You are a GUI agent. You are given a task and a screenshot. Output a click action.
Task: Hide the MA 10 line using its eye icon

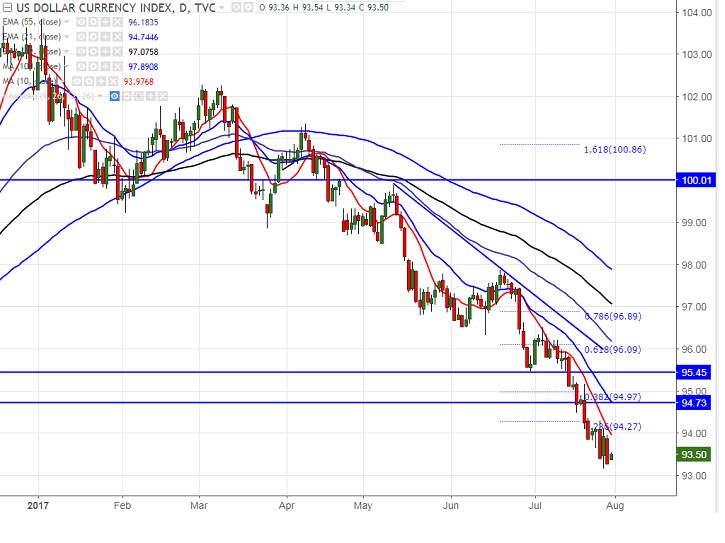pos(77,81)
